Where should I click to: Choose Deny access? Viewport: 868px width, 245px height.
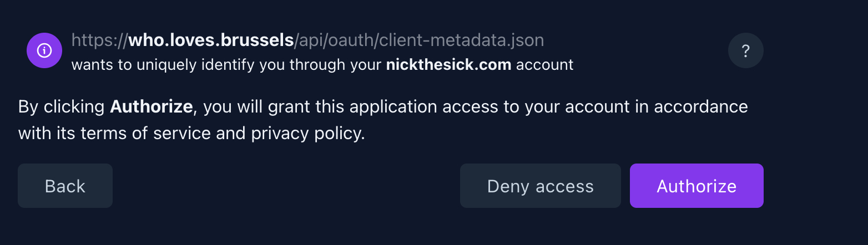tap(540, 186)
